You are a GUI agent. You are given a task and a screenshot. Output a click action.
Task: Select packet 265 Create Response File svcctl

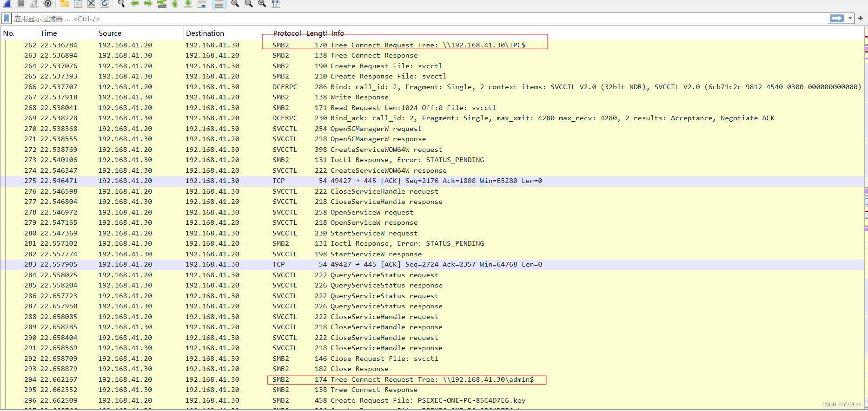click(x=432, y=76)
